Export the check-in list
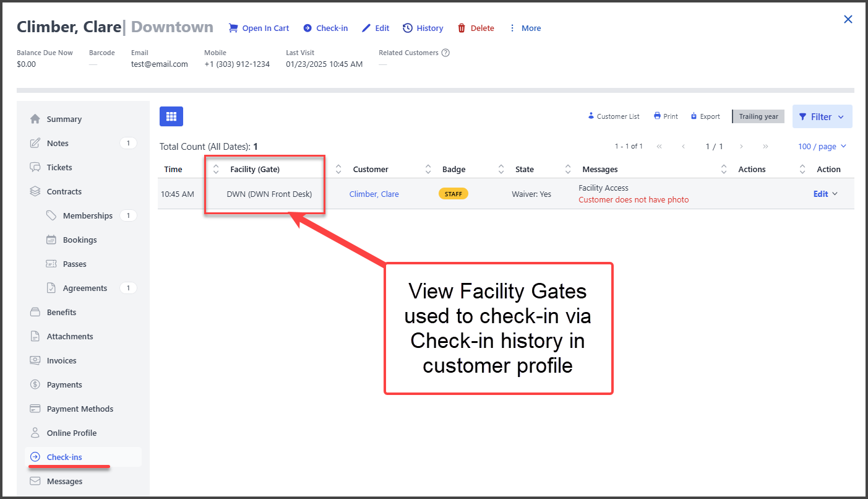Image resolution: width=868 pixels, height=499 pixels. coord(705,116)
